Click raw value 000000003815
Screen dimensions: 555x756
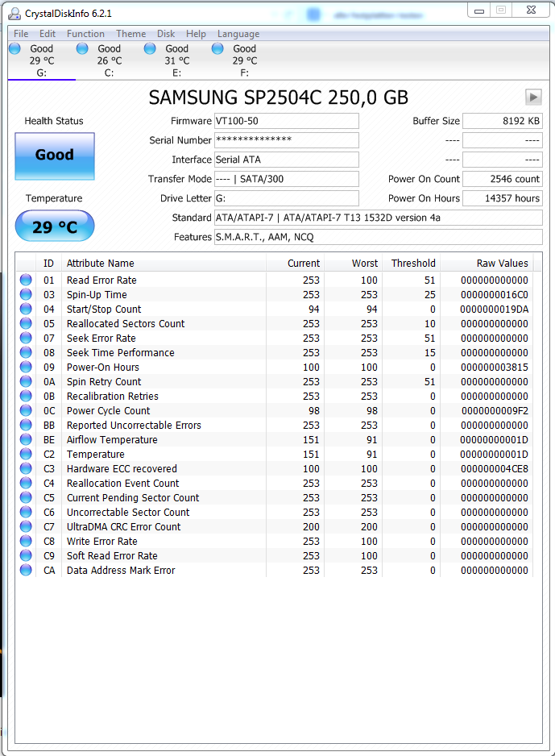495,367
